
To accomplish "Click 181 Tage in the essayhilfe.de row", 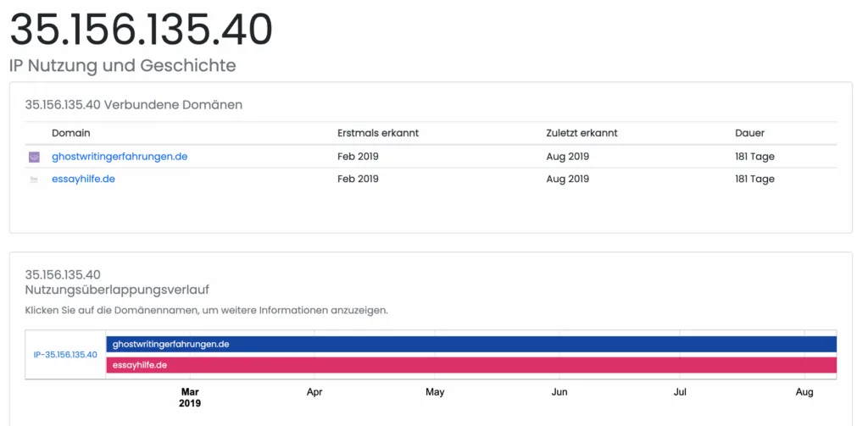I will (x=754, y=180).
